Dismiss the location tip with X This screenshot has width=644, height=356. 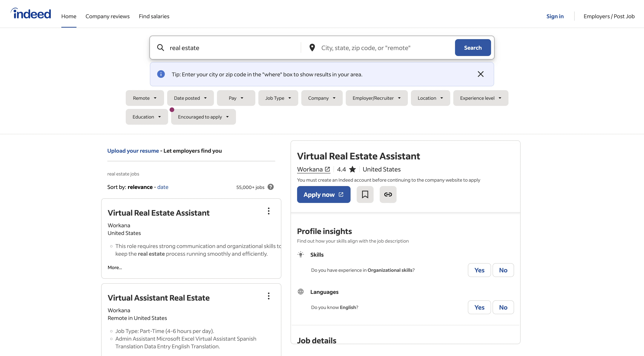[480, 74]
